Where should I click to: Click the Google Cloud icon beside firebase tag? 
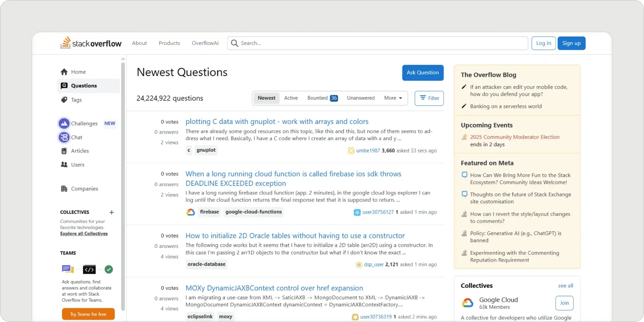[x=191, y=212]
